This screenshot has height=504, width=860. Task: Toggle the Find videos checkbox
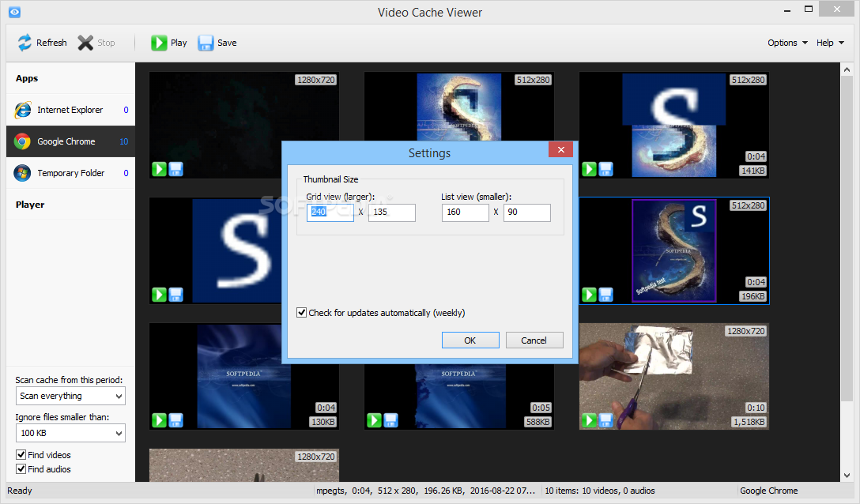click(21, 455)
